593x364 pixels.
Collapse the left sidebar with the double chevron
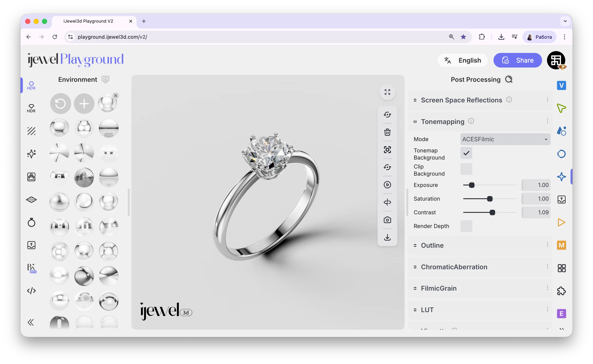coord(30,322)
